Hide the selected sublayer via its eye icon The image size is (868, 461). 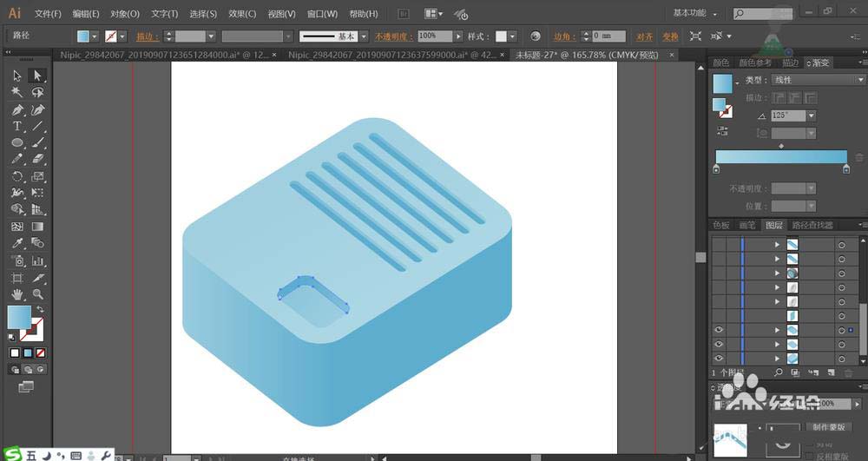(719, 330)
